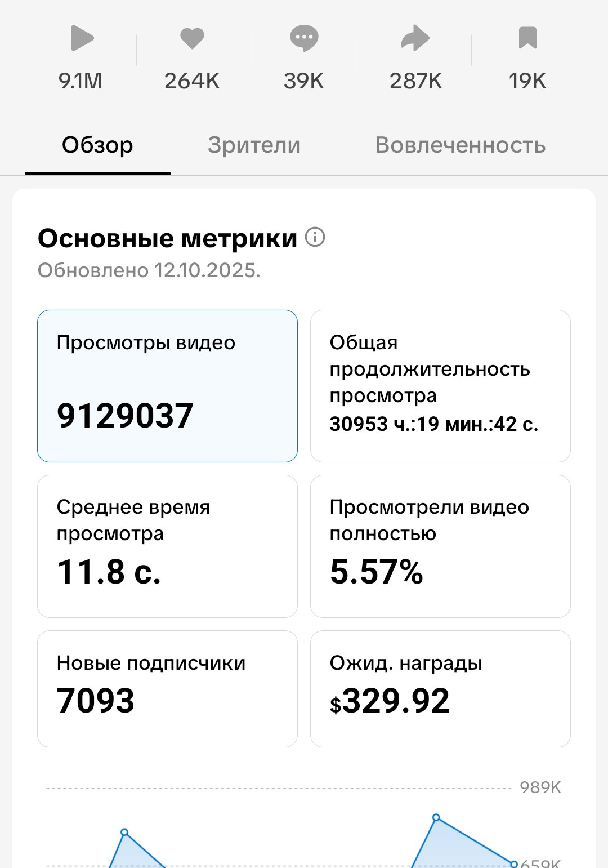
Task: Click the rightmost chart point near 659K
Action: [513, 864]
